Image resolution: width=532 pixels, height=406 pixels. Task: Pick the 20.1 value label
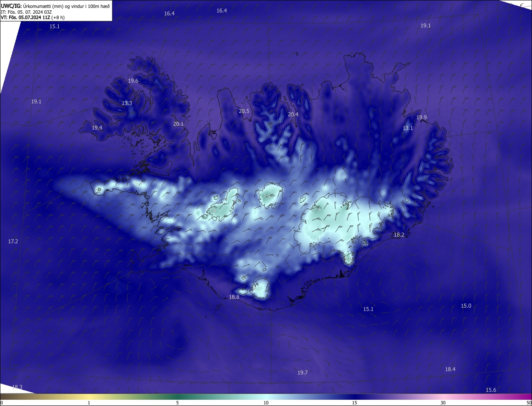[x=178, y=124]
